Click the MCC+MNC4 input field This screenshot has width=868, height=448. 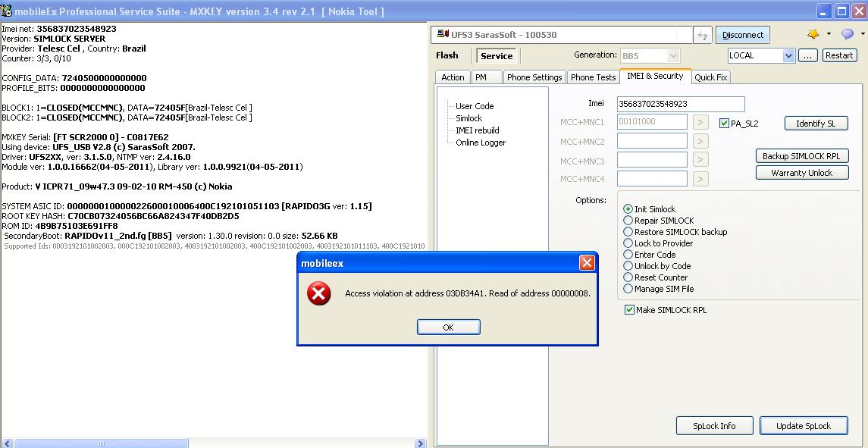652,179
